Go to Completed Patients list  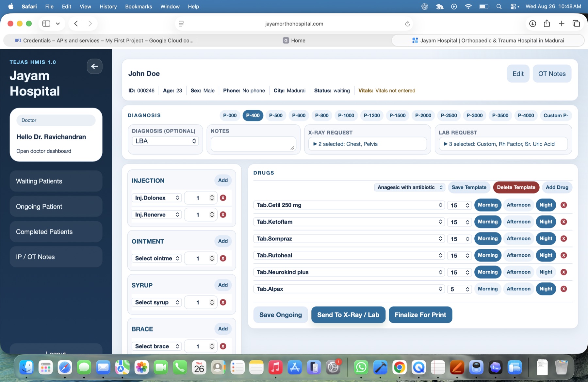coord(56,232)
